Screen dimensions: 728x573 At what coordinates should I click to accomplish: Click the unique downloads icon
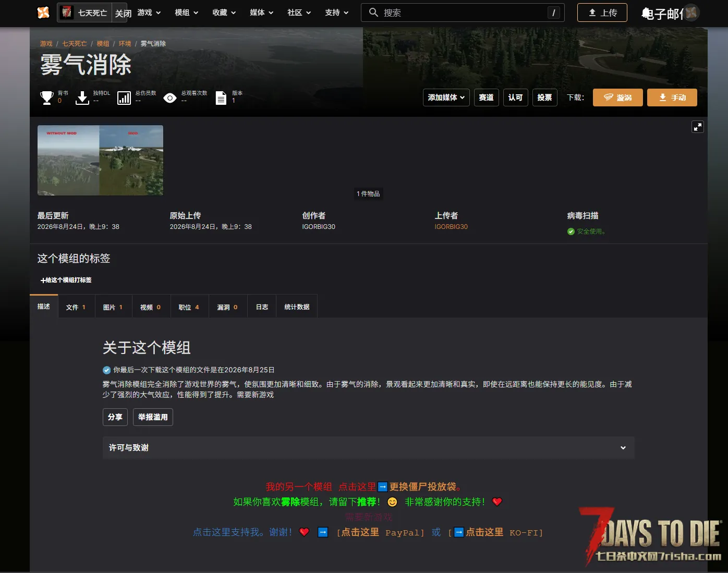coord(82,97)
